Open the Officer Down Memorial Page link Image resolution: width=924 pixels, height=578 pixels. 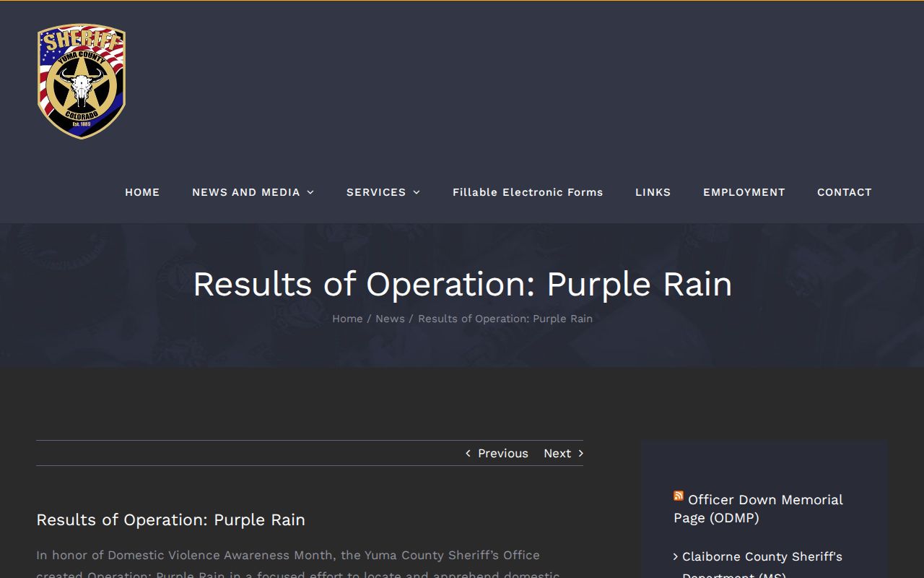(x=758, y=509)
